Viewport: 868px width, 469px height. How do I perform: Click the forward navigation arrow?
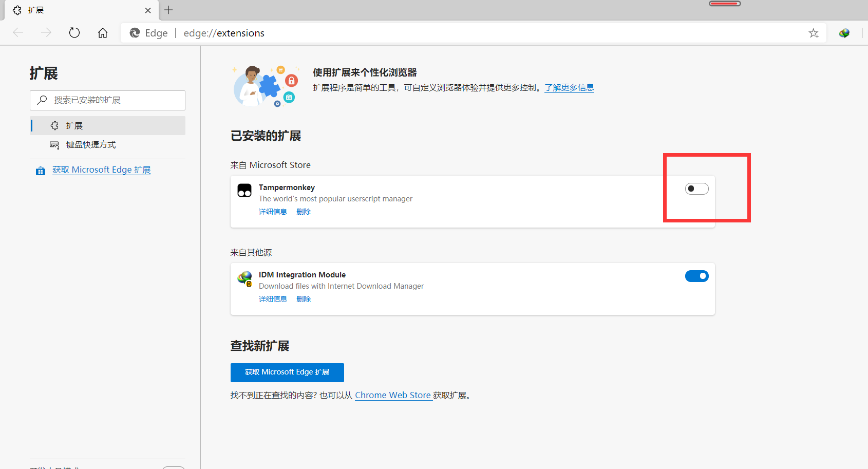(46, 33)
